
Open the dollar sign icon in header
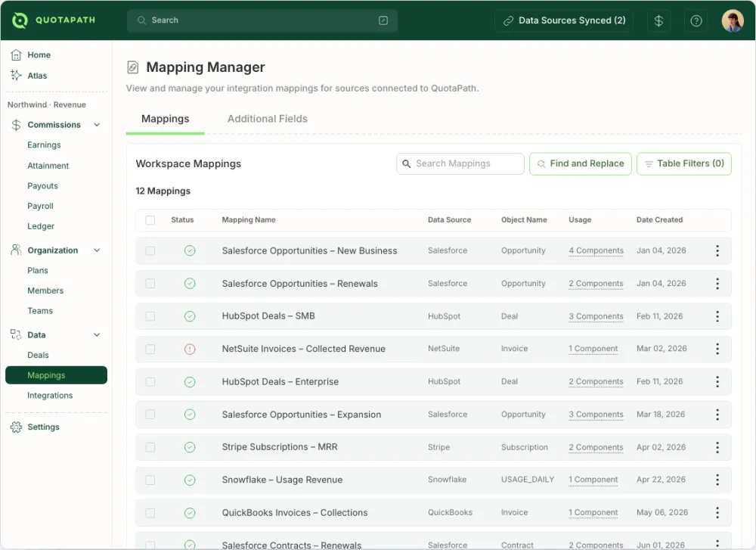658,20
